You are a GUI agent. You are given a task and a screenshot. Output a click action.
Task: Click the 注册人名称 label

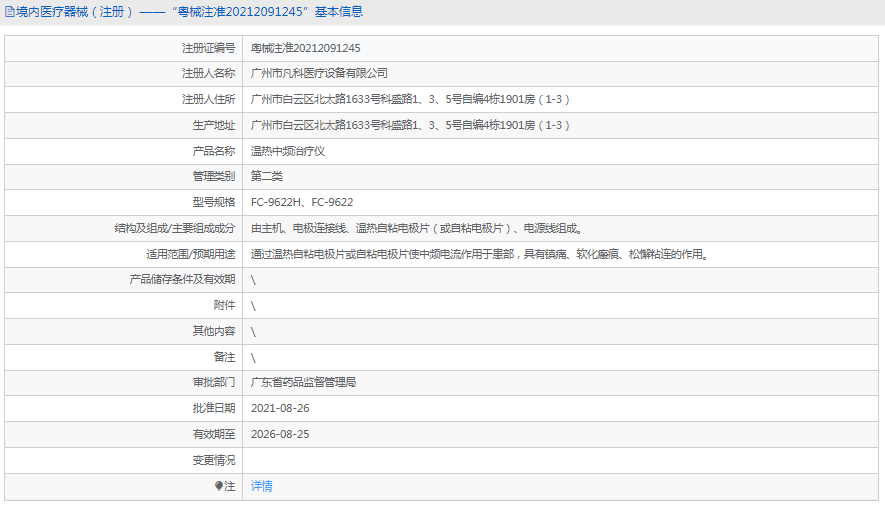[208, 73]
